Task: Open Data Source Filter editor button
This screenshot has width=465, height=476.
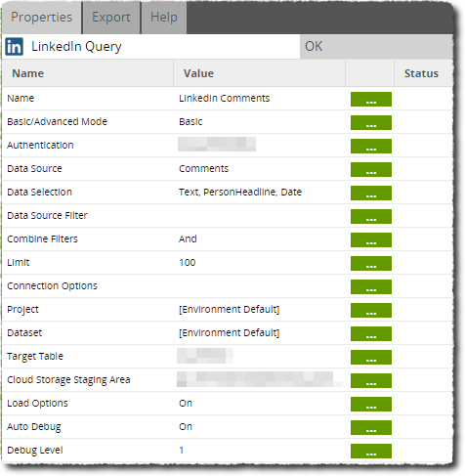Action: (371, 216)
